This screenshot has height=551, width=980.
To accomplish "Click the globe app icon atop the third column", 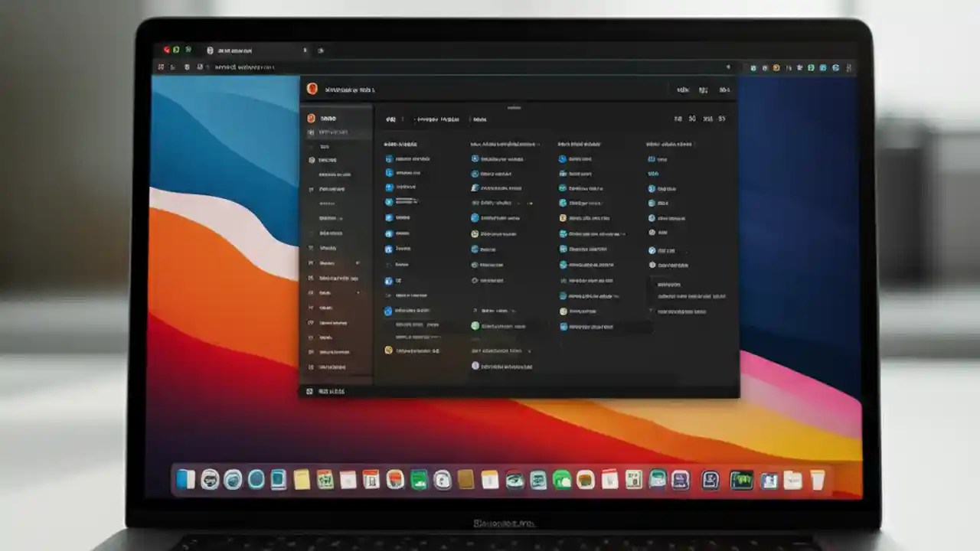I will [x=563, y=159].
